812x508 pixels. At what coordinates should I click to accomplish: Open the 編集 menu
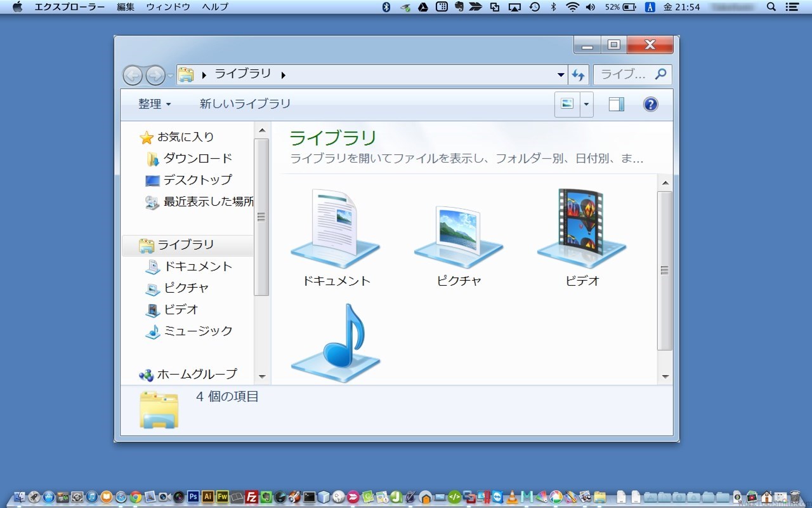point(126,7)
